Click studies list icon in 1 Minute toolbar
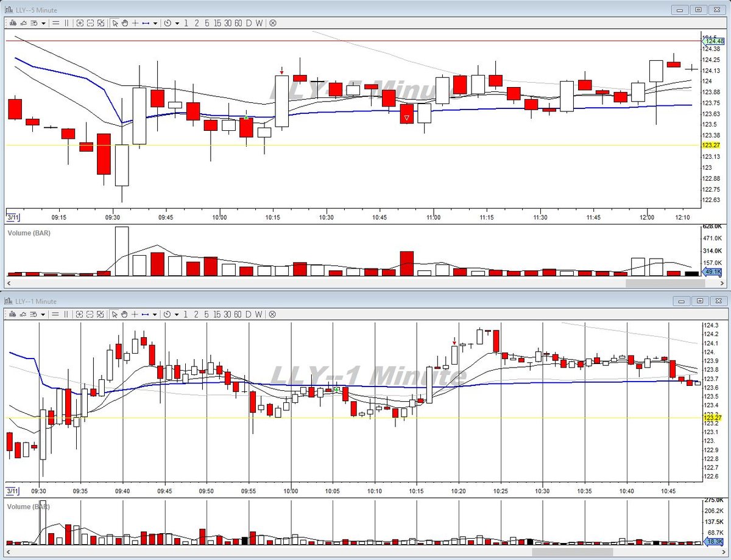Screen dimensions: 731x560 (x=34, y=314)
